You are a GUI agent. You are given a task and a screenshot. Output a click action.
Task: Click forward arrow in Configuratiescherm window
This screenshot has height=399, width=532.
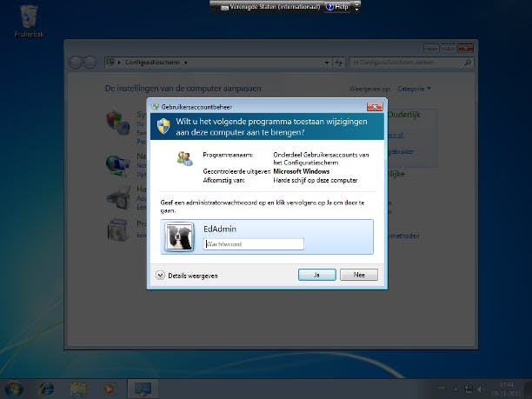point(90,63)
